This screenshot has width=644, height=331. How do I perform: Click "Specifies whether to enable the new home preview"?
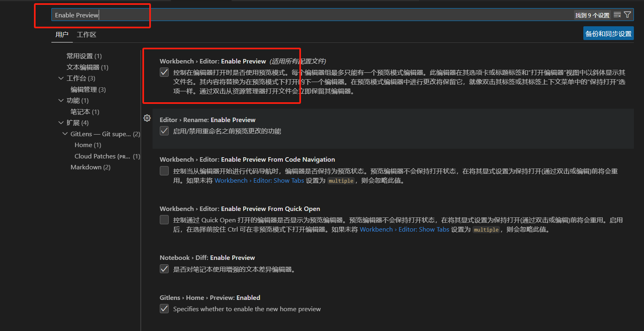tap(247, 309)
